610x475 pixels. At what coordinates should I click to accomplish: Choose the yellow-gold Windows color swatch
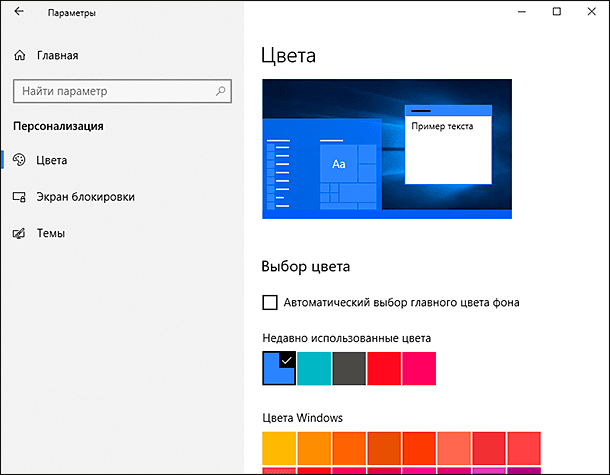pos(279,448)
